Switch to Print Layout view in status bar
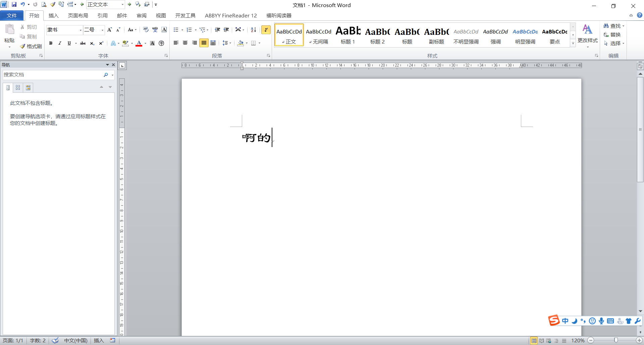The image size is (644, 345). coord(534,341)
